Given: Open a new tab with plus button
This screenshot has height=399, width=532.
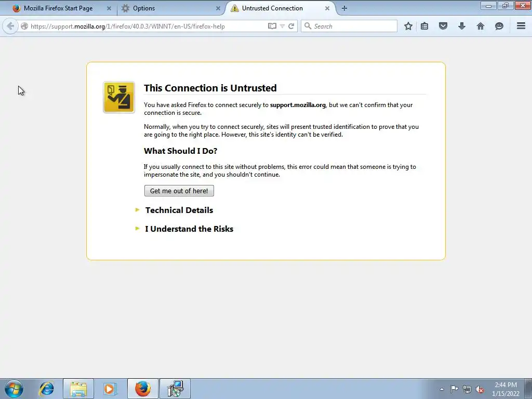Looking at the screenshot, I should point(344,8).
